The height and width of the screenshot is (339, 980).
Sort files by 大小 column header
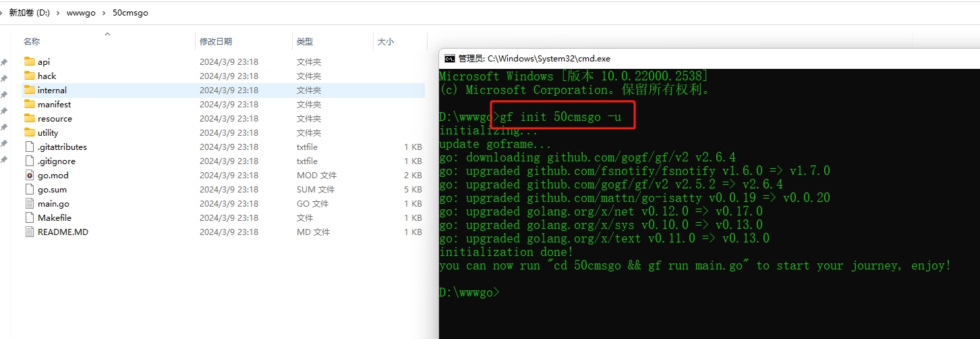[386, 42]
